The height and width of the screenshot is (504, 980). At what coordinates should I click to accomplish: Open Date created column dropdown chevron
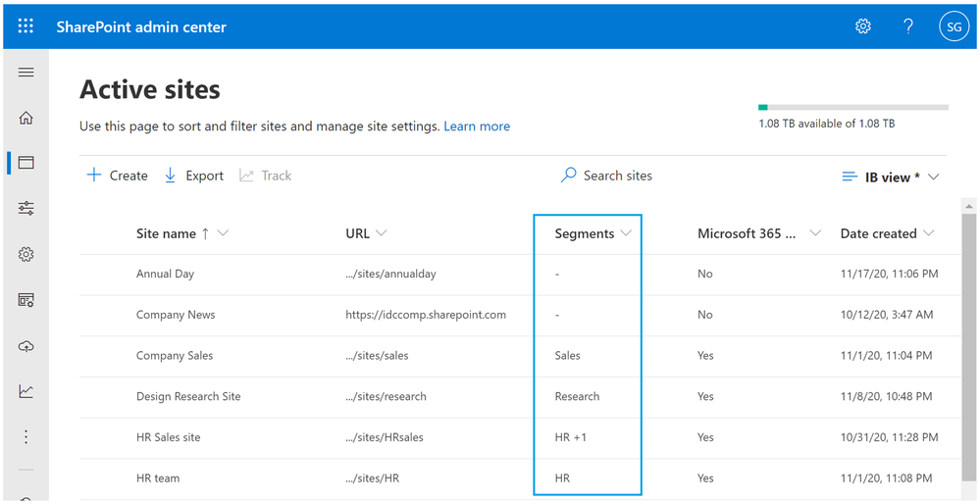tap(928, 233)
